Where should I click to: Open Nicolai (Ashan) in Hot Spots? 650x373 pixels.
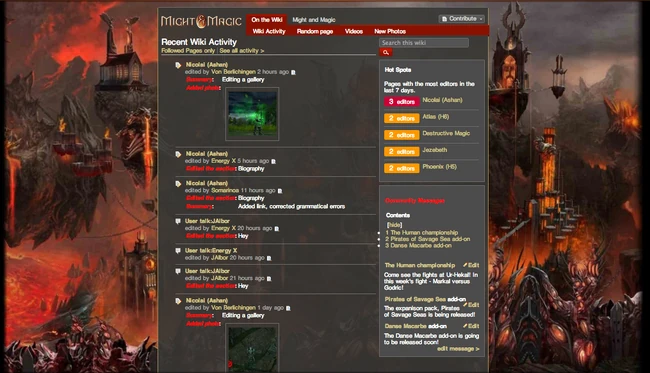click(442, 100)
